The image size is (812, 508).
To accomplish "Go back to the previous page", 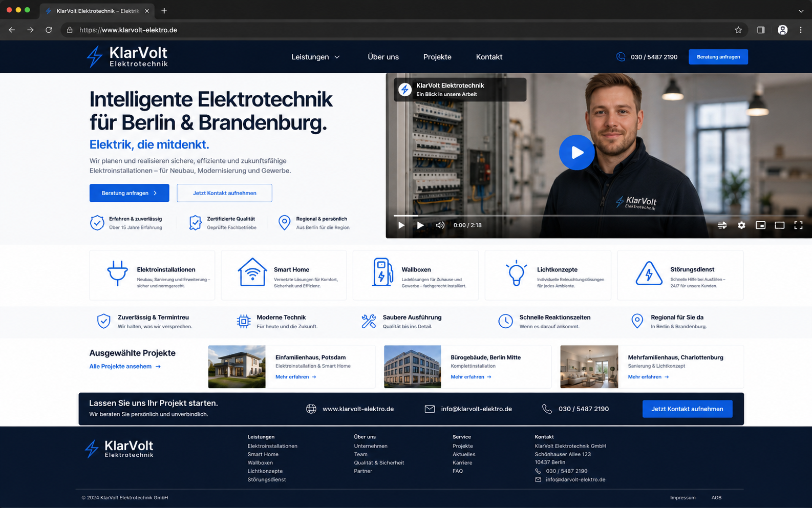I will click(x=12, y=30).
